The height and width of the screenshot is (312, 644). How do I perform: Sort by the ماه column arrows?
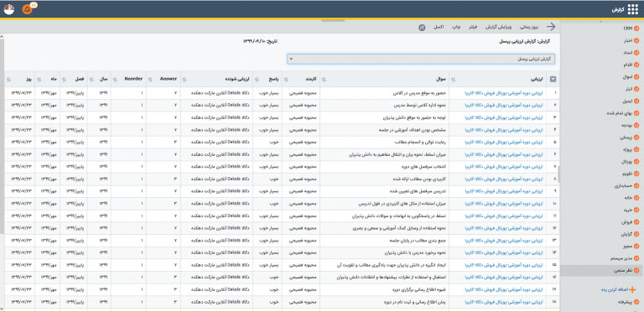39,80
